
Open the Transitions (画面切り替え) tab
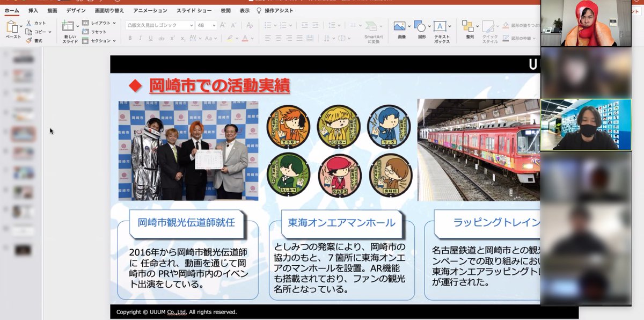[x=109, y=10]
